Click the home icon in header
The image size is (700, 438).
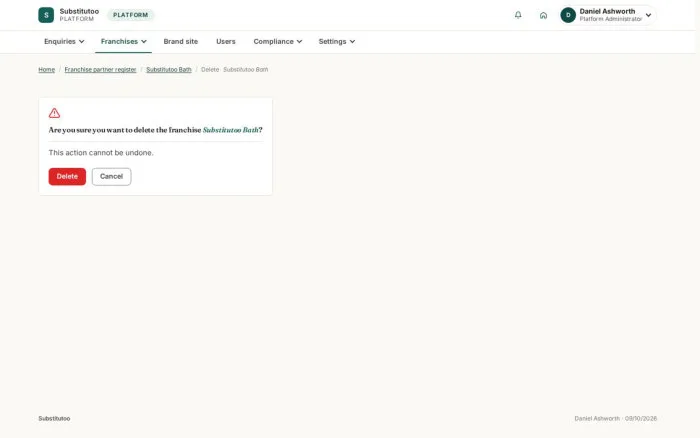pyautogui.click(x=543, y=15)
